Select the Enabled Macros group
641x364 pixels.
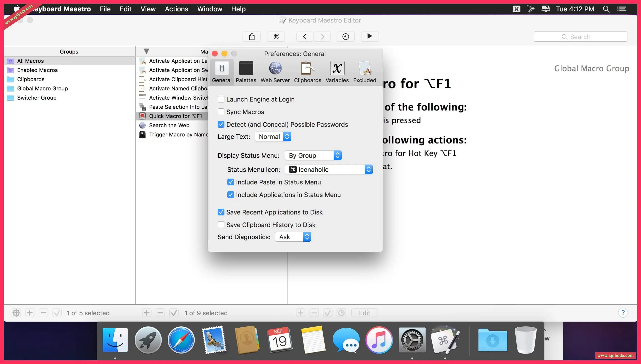pyautogui.click(x=69, y=70)
